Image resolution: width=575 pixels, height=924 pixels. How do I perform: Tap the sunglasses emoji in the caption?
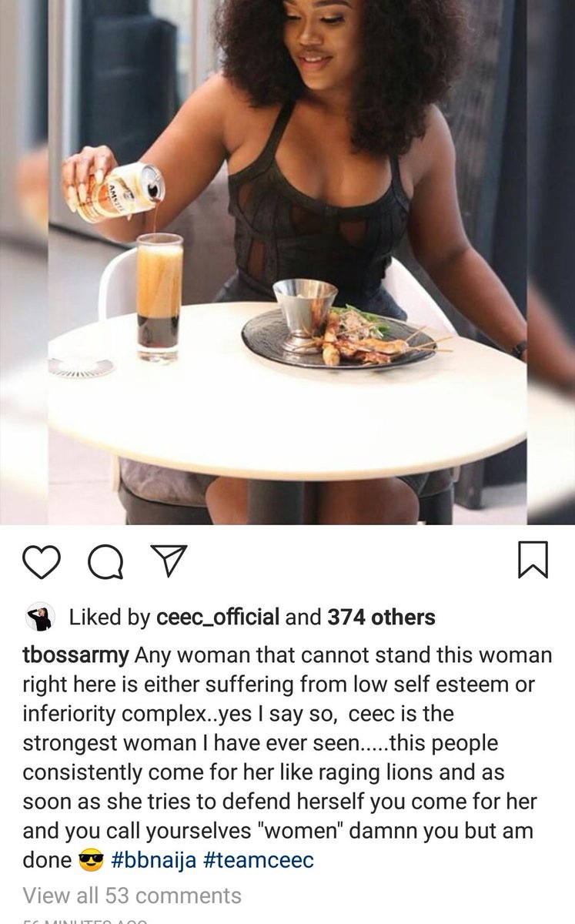click(91, 860)
